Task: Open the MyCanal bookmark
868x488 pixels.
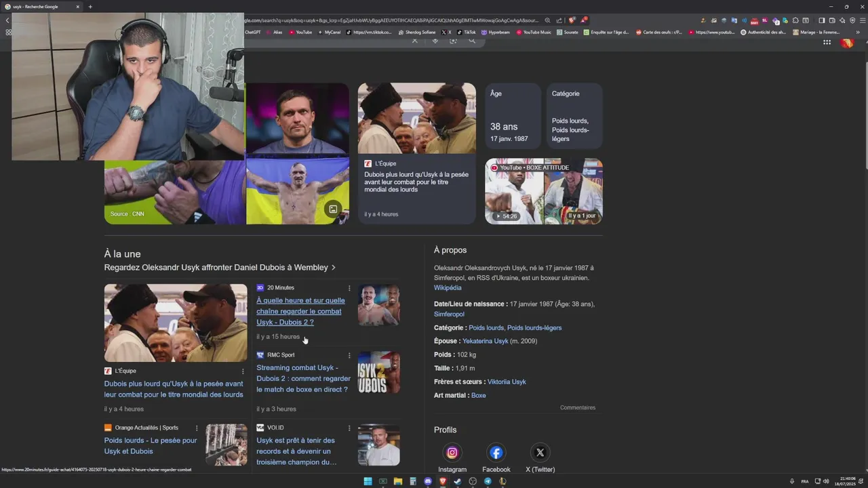Action: (329, 32)
